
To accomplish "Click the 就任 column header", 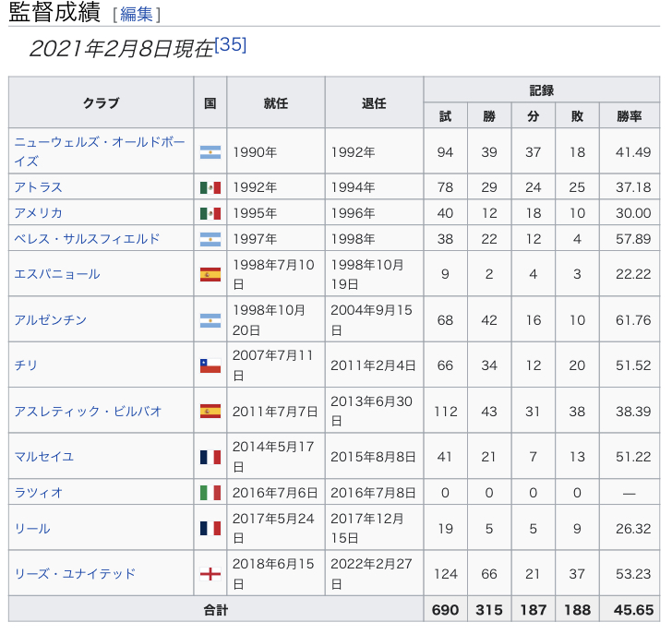I will (276, 102).
